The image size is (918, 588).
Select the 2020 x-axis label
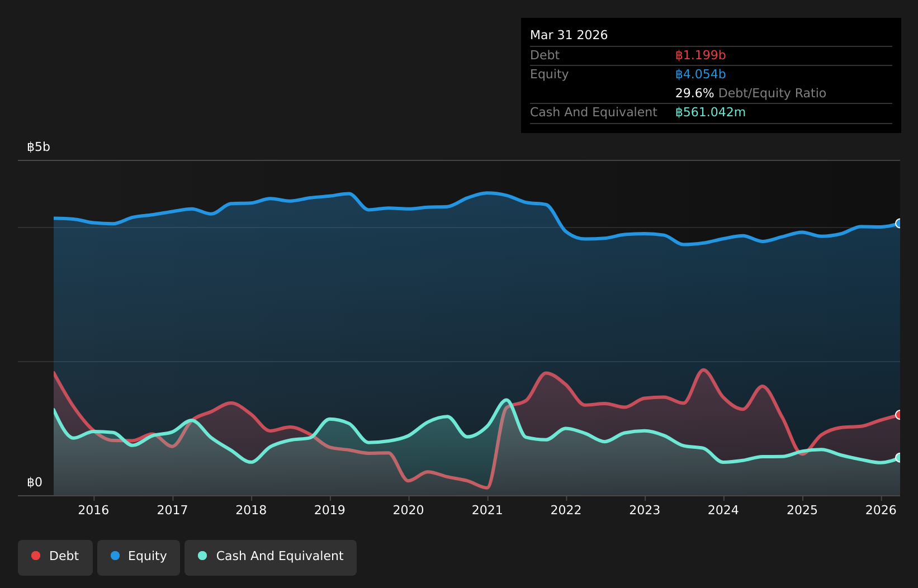tap(409, 510)
